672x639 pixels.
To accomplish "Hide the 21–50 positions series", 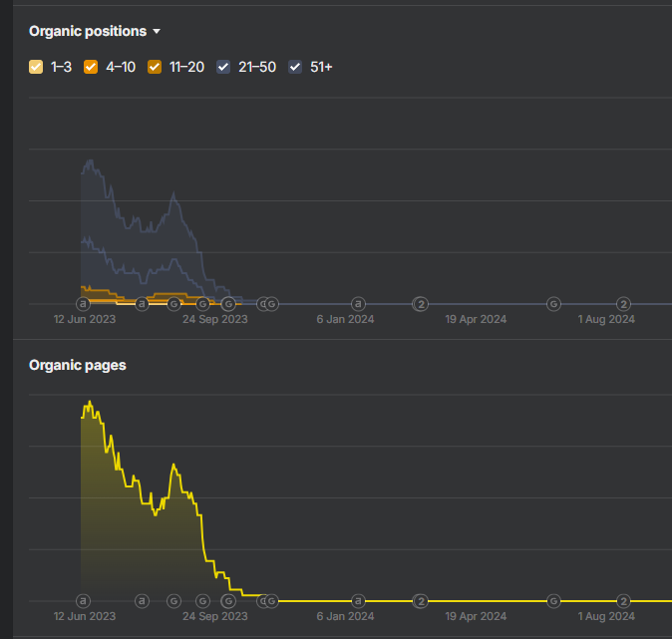I will pyautogui.click(x=224, y=67).
